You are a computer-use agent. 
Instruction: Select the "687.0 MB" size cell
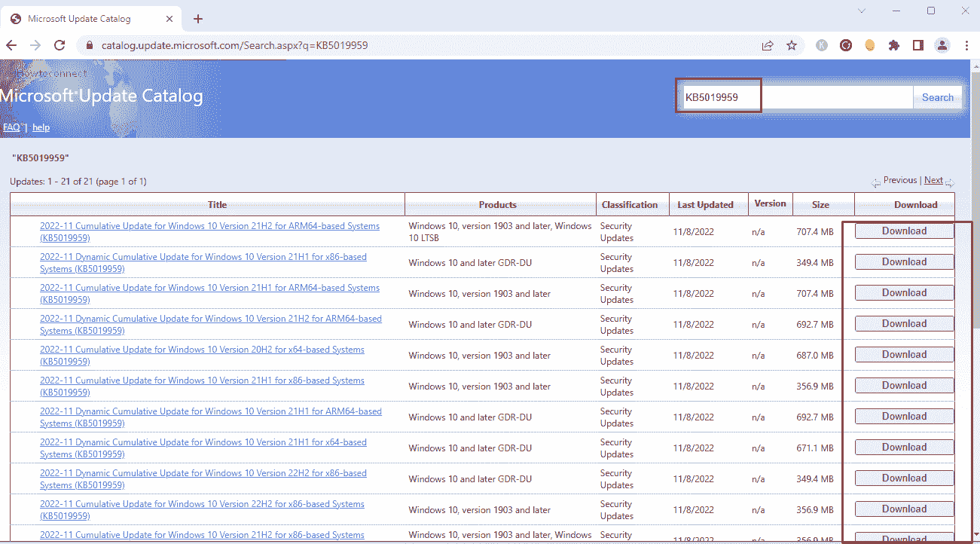(x=815, y=356)
